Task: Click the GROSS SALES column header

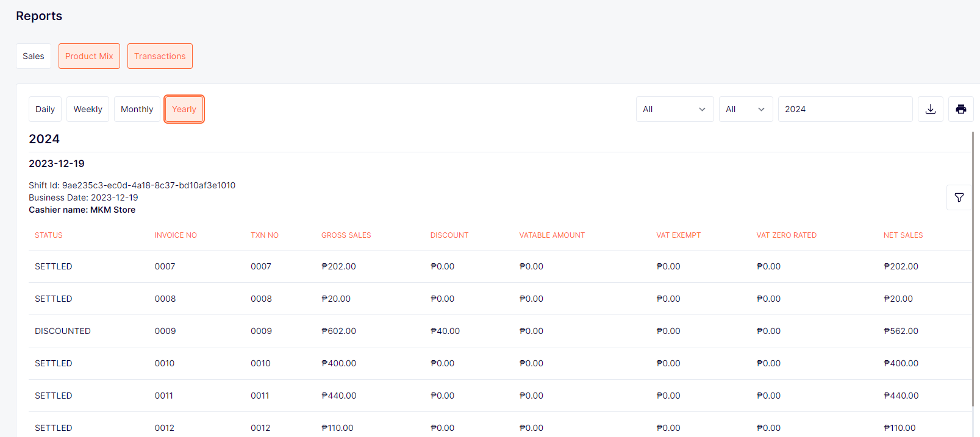Action: [346, 235]
